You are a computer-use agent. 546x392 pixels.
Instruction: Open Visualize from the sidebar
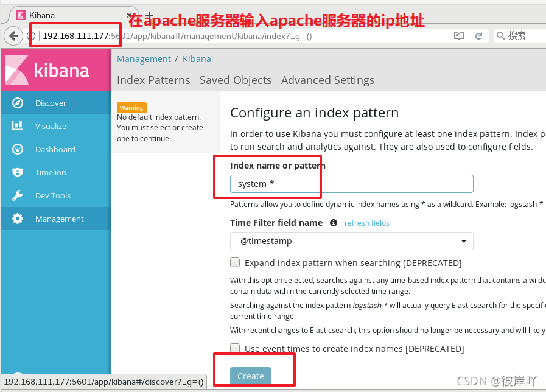click(56, 126)
